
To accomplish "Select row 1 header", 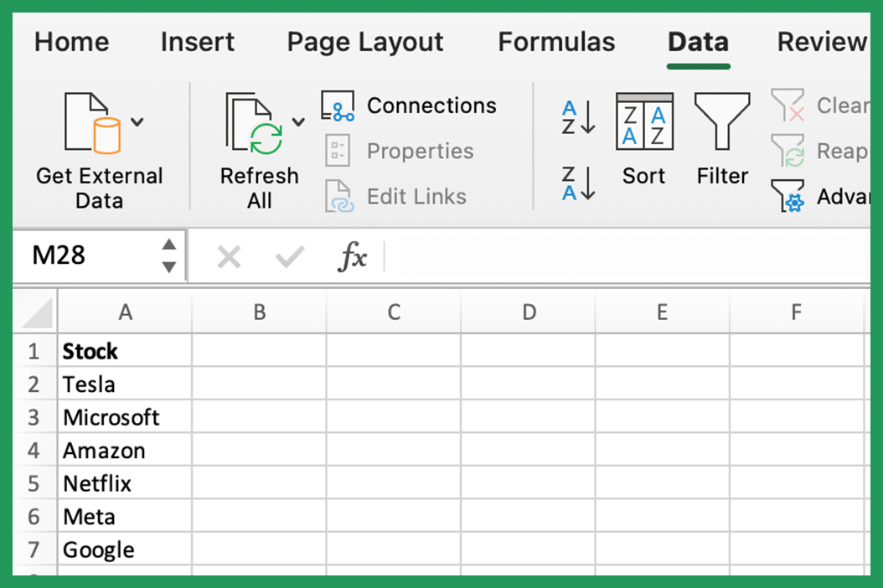I will tap(34, 351).
